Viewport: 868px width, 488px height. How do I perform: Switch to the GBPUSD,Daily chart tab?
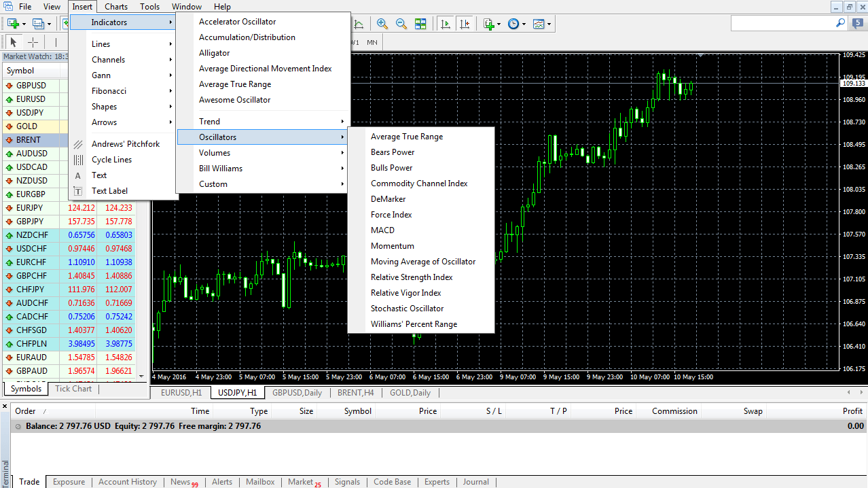coord(297,393)
